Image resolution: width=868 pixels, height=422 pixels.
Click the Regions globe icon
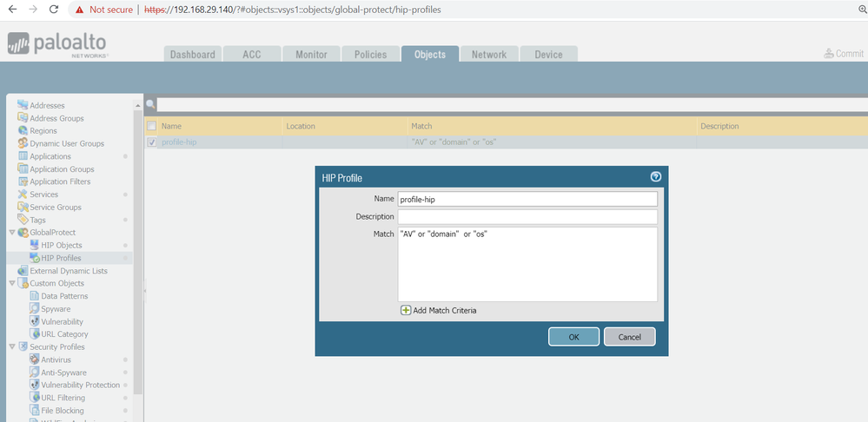tap(23, 130)
